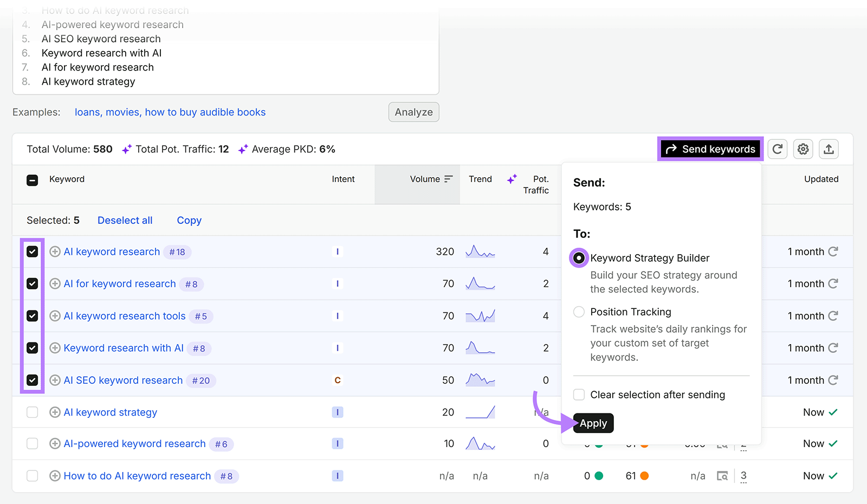
Task: Uncheck AI SEO keyword research checkbox
Action: pos(33,380)
